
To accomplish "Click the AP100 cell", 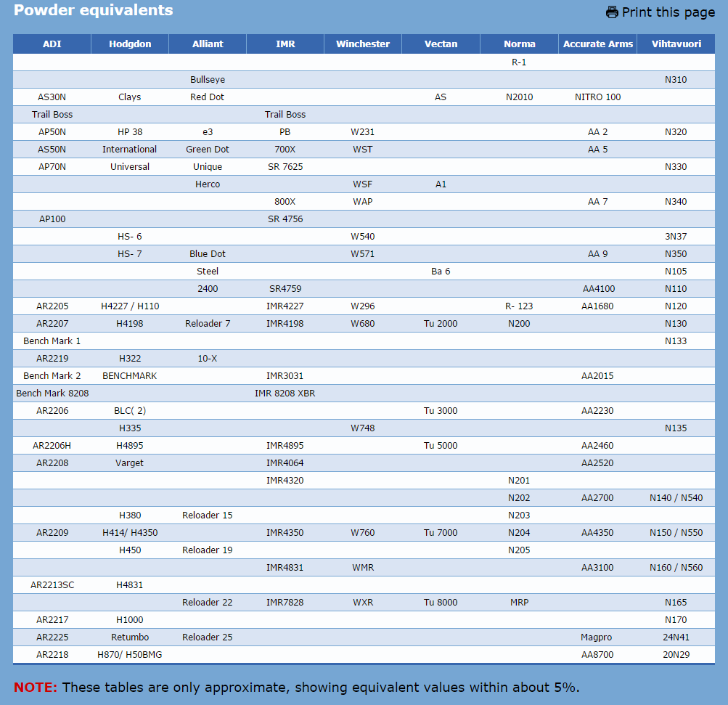I will click(52, 219).
